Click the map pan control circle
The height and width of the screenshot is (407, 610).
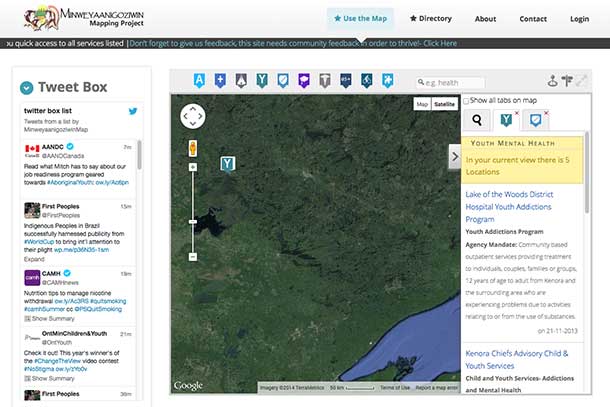click(193, 116)
